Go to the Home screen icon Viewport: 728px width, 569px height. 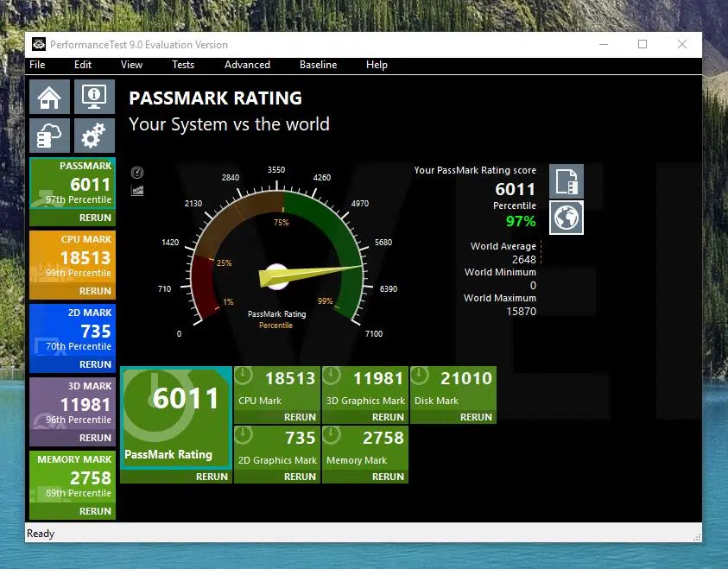tap(49, 97)
